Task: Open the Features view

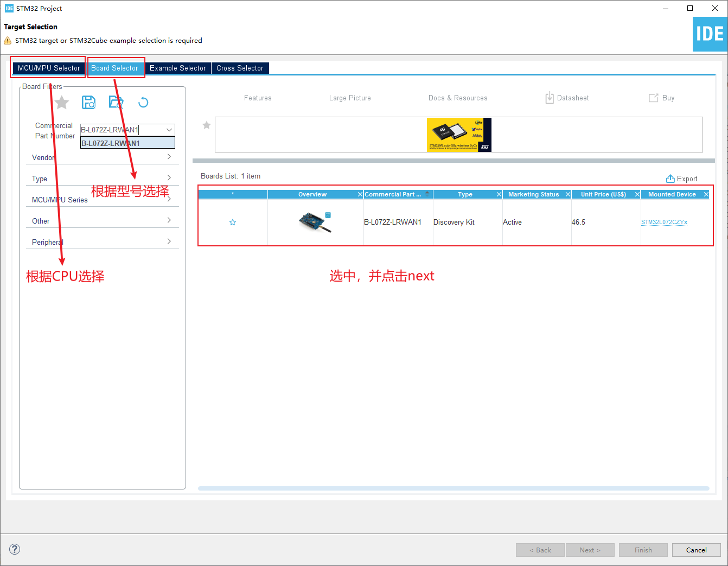Action: 258,98
